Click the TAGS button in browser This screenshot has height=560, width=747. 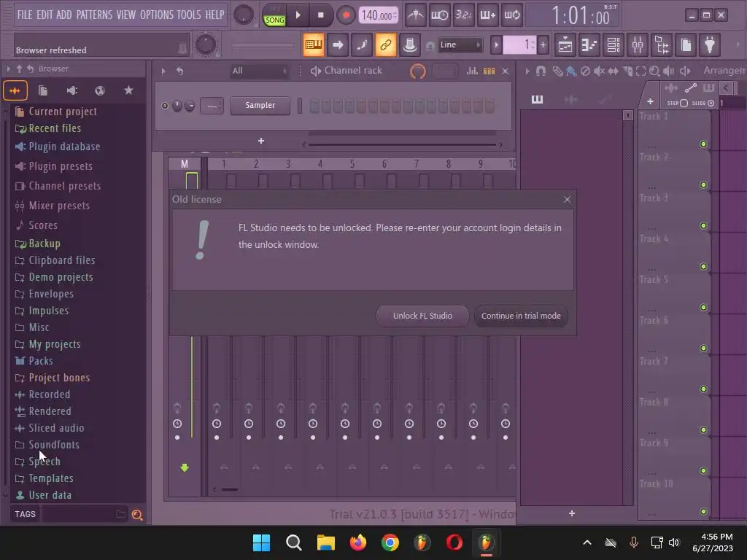[25, 514]
